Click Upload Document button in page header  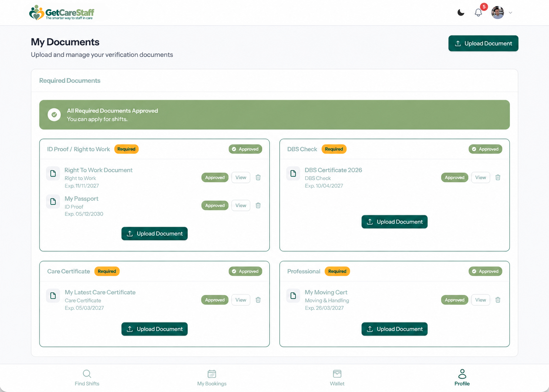(483, 43)
